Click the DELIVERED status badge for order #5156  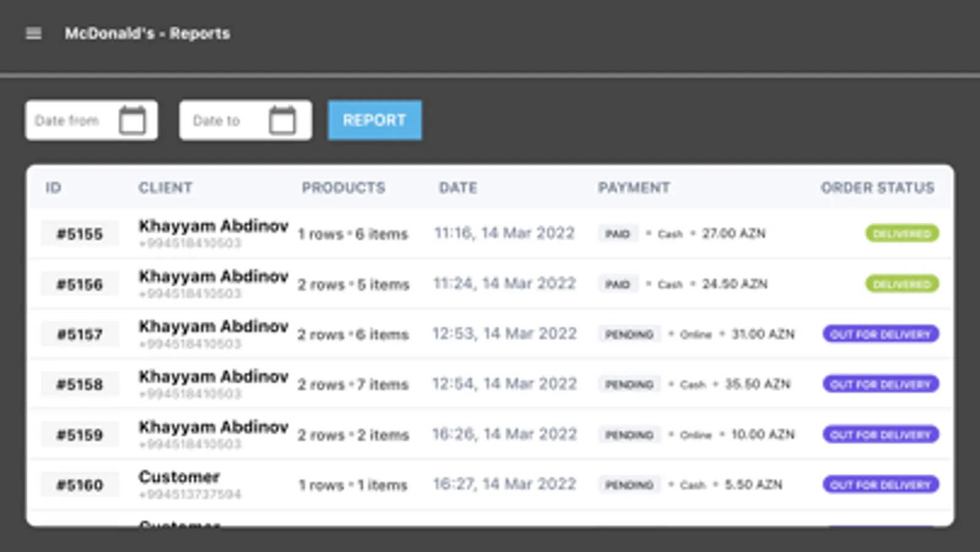[902, 284]
